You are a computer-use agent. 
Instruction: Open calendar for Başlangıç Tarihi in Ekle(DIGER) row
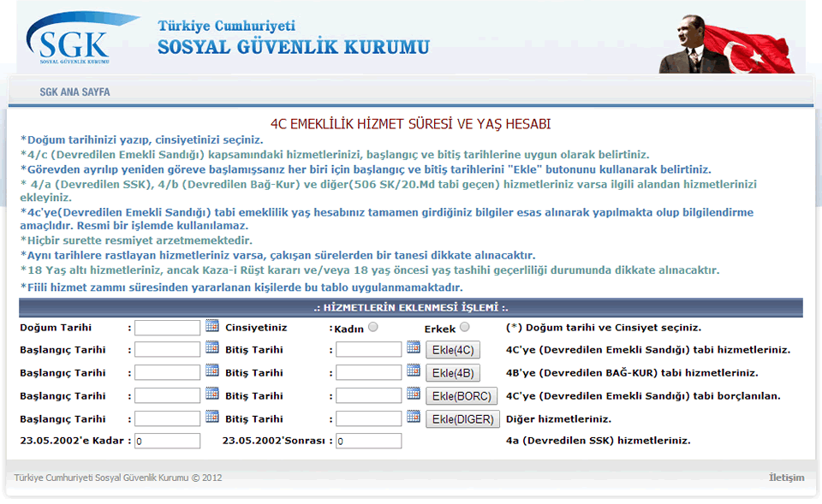[x=212, y=417]
